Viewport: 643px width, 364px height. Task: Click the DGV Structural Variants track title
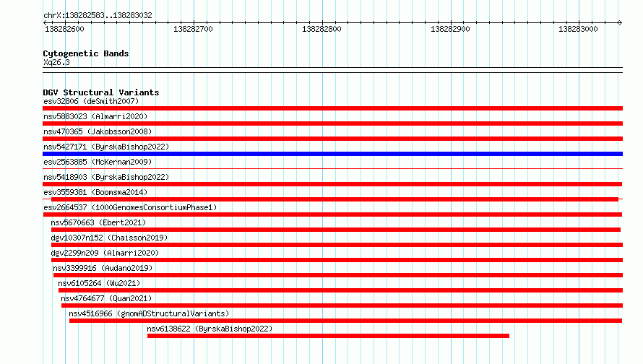coord(101,92)
